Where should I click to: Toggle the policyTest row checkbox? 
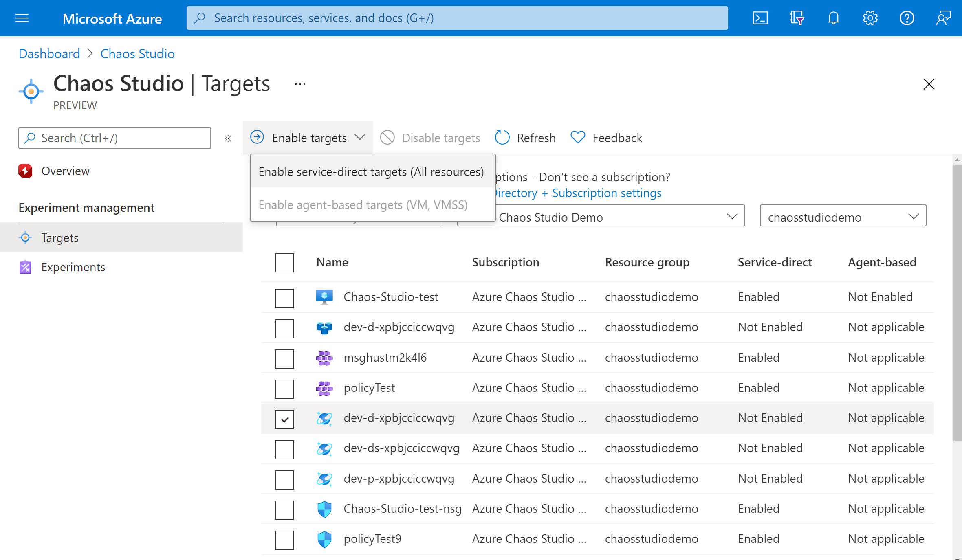[x=284, y=388]
